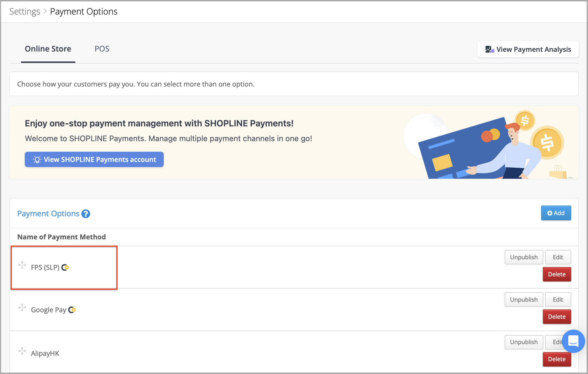Click the drag handle beside AlipayHK
588x374 pixels.
(22, 351)
